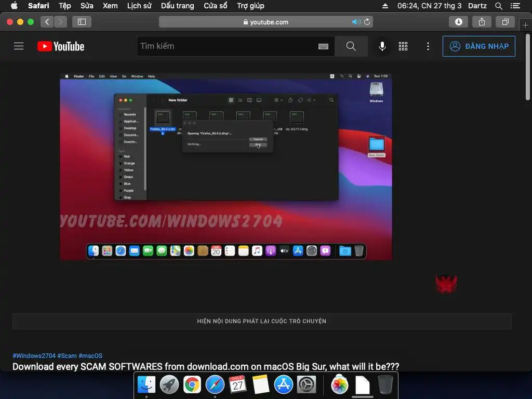Open the YouTube hamburger guide menu

tap(19, 46)
